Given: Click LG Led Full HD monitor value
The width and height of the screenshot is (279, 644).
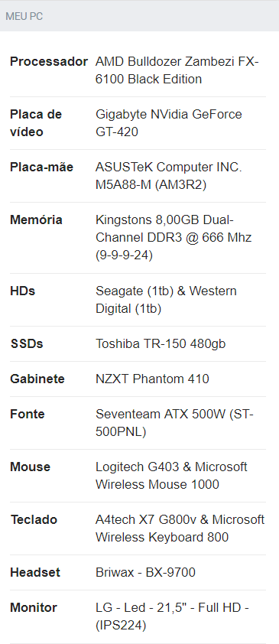Looking at the screenshot, I should coord(172,616).
